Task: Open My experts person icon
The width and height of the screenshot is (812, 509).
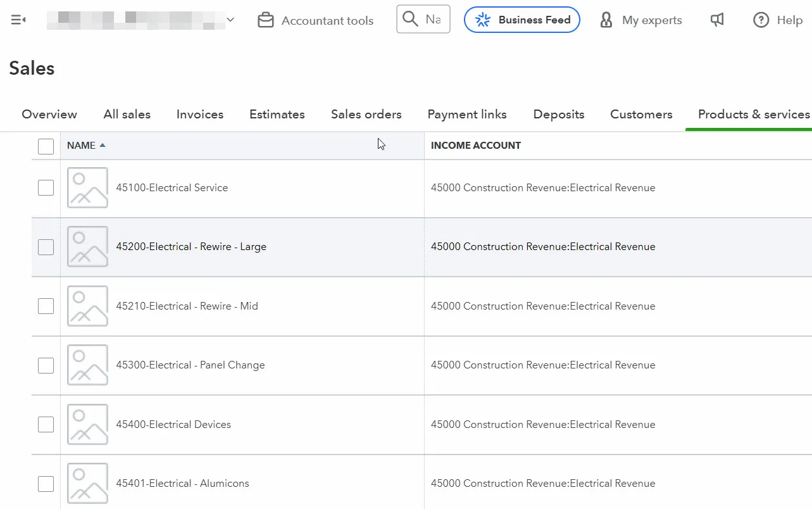Action: coord(606,20)
